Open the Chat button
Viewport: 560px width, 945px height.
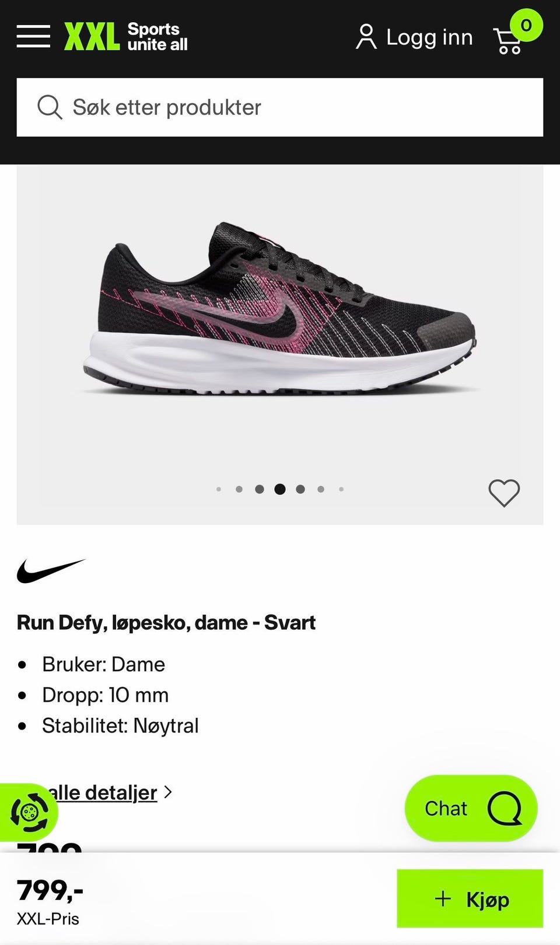[x=471, y=808]
